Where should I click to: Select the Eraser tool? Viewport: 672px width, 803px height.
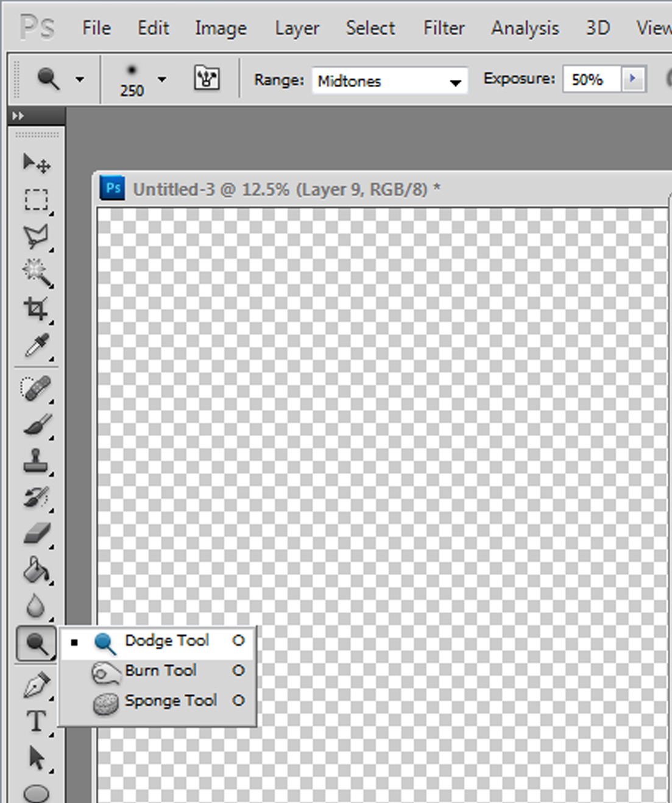click(36, 534)
